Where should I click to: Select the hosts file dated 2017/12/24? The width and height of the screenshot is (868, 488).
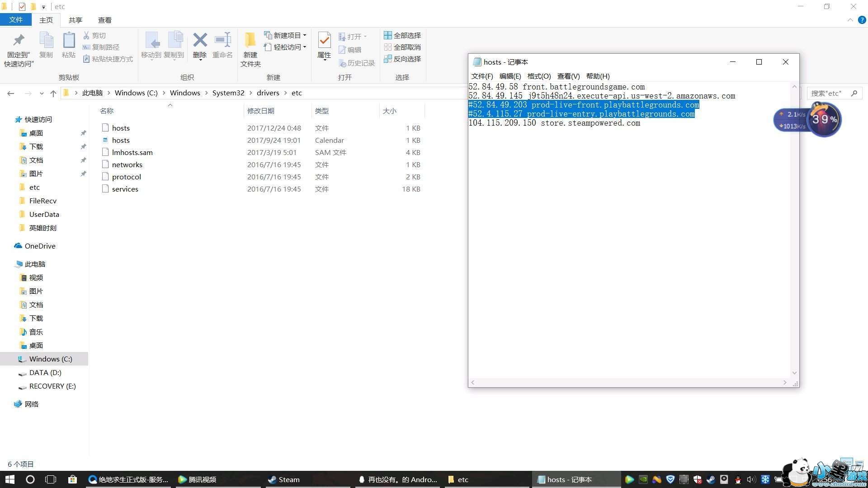tap(261, 128)
